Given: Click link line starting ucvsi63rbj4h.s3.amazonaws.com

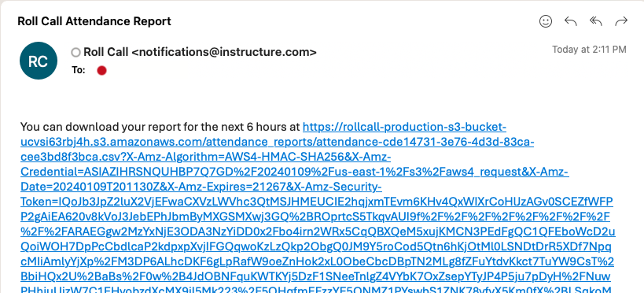Looking at the screenshot, I should point(278,142).
